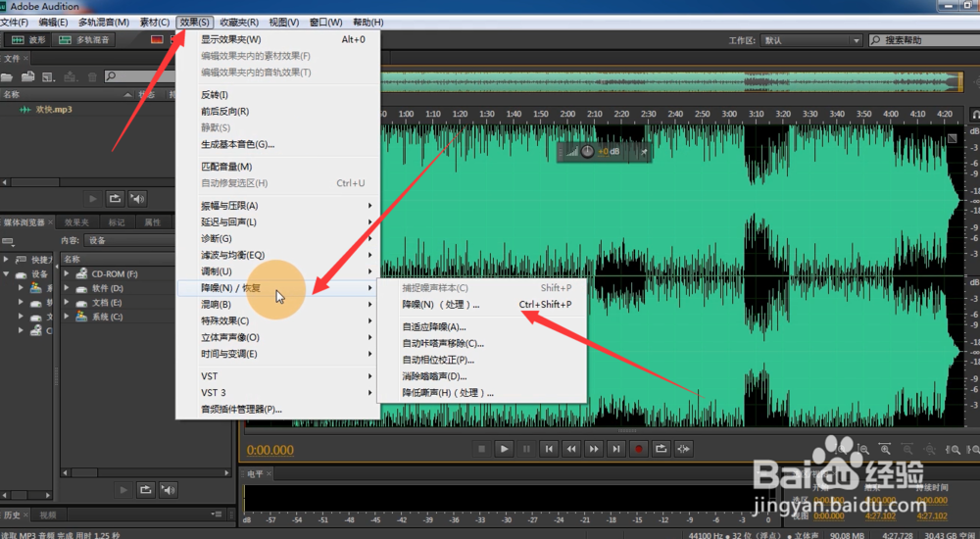The width and height of the screenshot is (980, 539).
Task: Click the trash delete icon in Files panel
Action: tap(92, 76)
